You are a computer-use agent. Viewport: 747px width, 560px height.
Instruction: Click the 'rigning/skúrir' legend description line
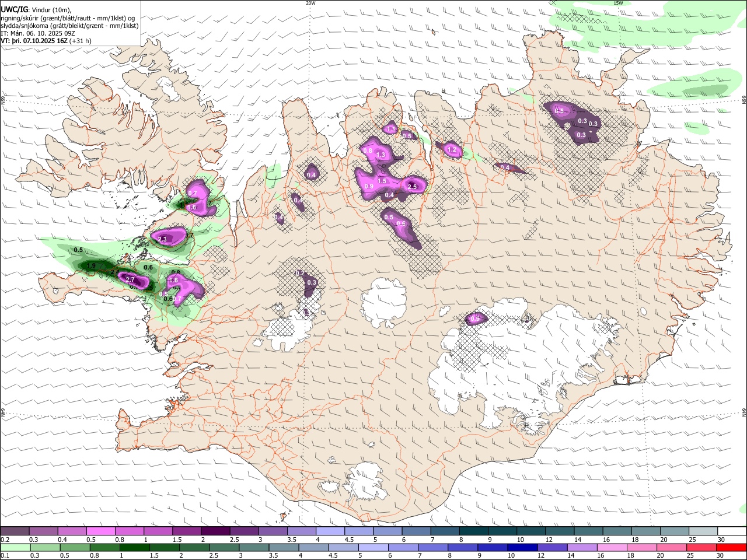[x=67, y=18]
